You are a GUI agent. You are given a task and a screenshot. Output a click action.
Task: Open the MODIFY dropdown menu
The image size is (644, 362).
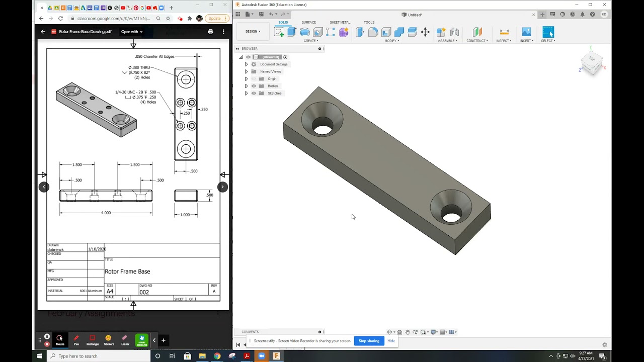(x=392, y=41)
